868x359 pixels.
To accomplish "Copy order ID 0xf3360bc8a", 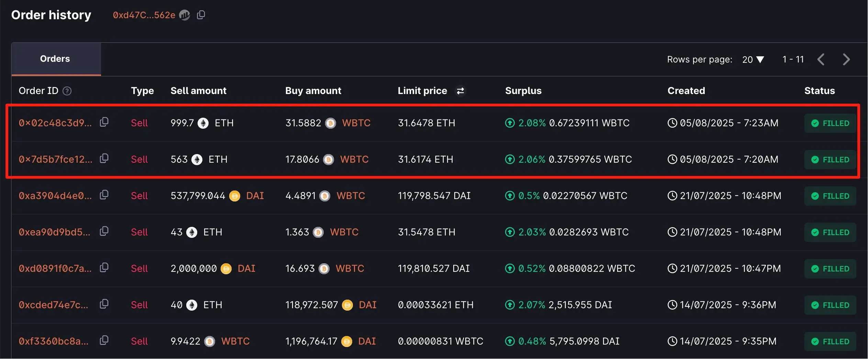I will pos(104,340).
